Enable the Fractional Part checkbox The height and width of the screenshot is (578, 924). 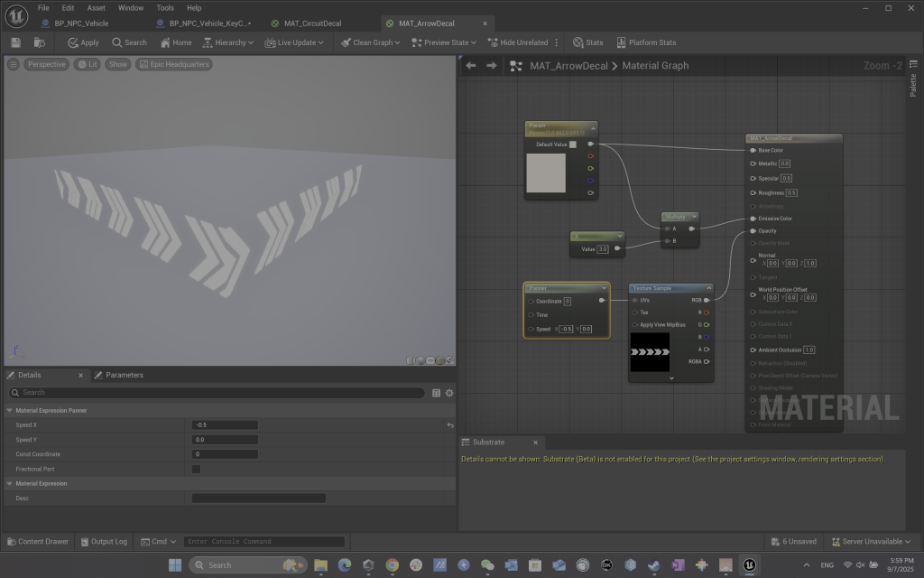click(x=196, y=469)
